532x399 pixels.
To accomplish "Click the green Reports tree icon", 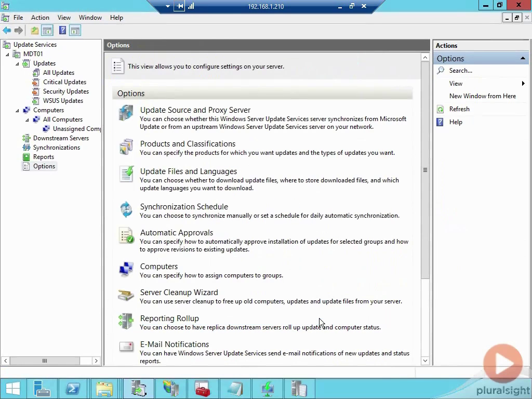I will [26, 157].
